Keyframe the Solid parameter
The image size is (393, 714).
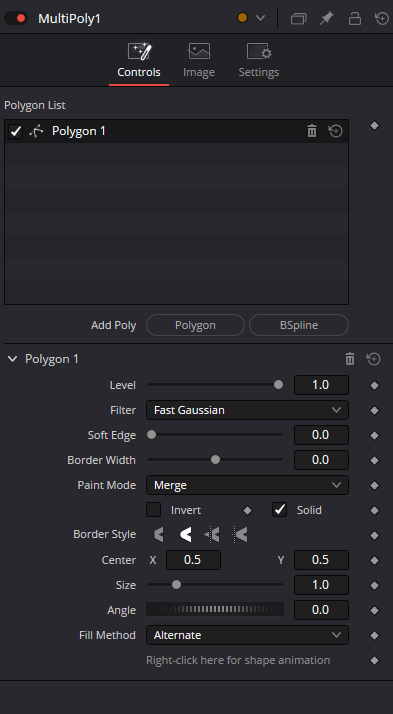point(374,510)
